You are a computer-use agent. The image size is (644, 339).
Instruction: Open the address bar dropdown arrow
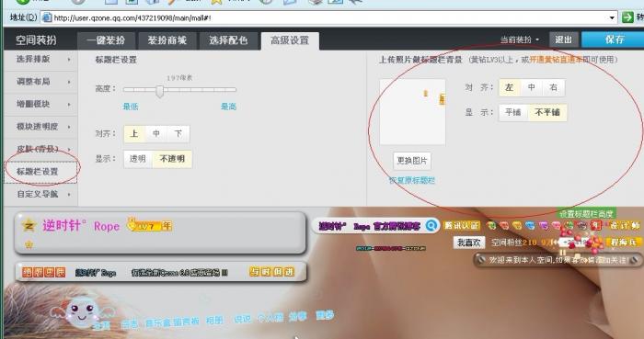[x=612, y=17]
